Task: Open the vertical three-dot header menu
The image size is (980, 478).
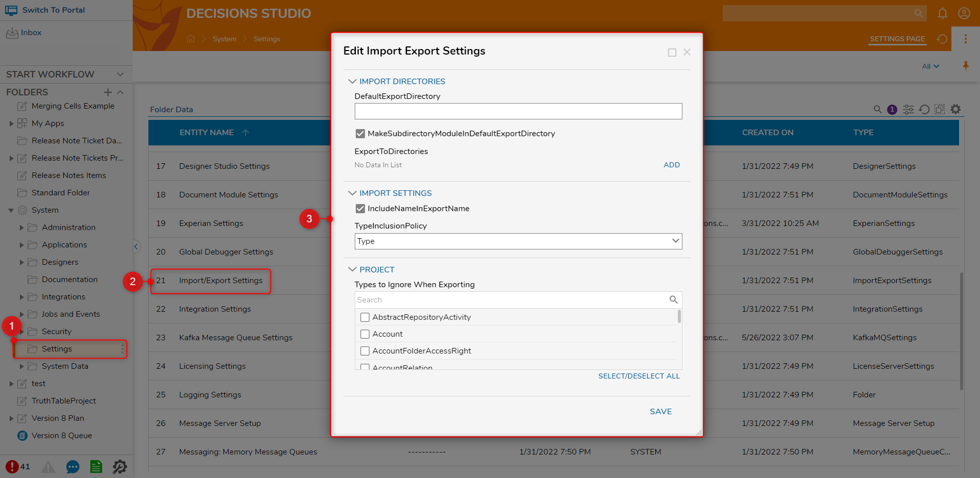Action: (965, 39)
